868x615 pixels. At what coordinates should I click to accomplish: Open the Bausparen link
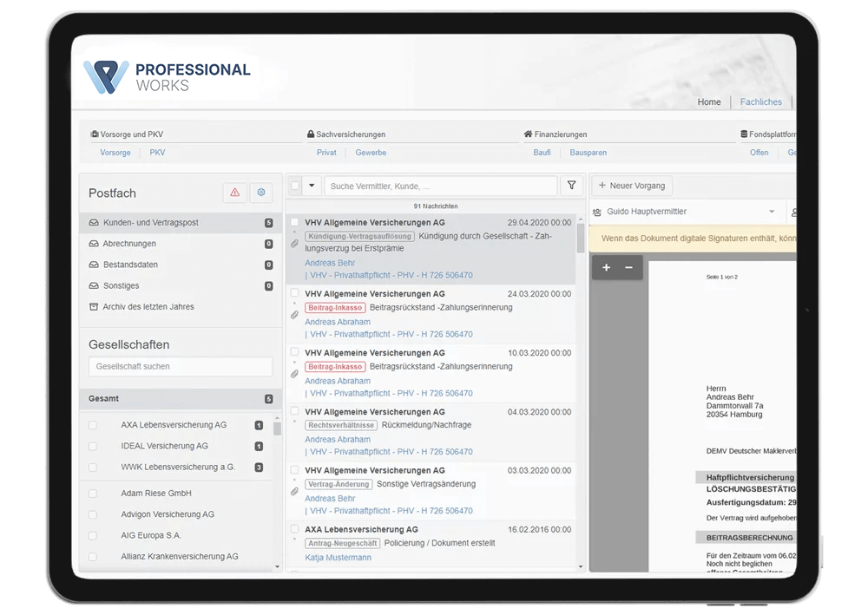coord(588,153)
